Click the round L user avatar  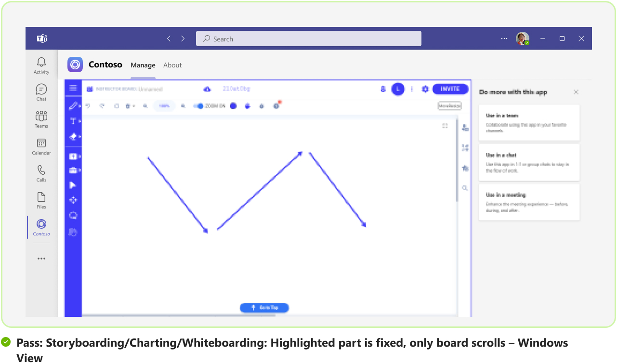pyautogui.click(x=398, y=89)
